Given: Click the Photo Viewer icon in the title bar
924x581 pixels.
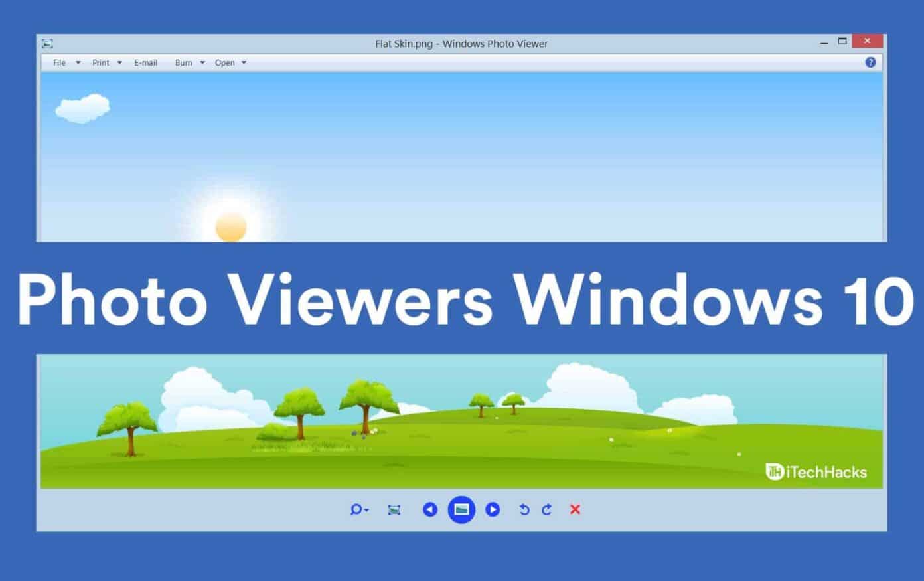Looking at the screenshot, I should 46,43.
